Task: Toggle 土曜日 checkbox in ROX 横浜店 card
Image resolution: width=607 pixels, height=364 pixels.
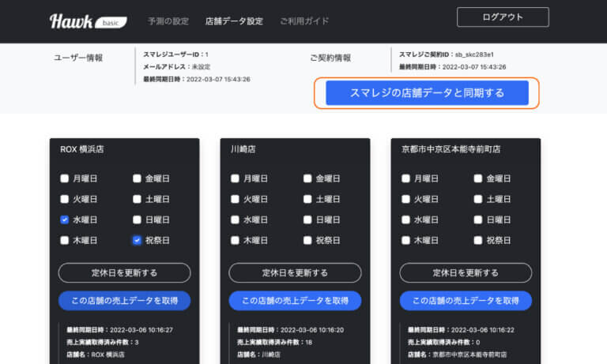Action: point(137,199)
